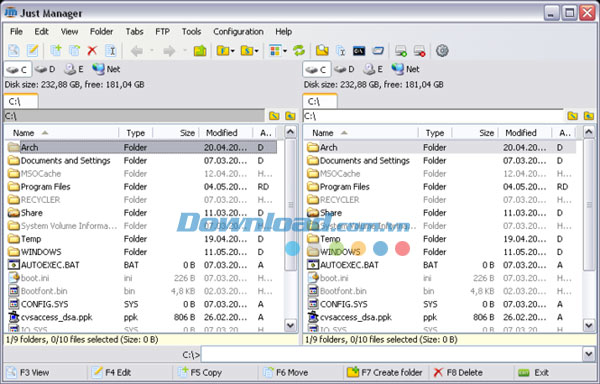
Task: Click right pane scrollbar up arrow
Action: (589, 132)
